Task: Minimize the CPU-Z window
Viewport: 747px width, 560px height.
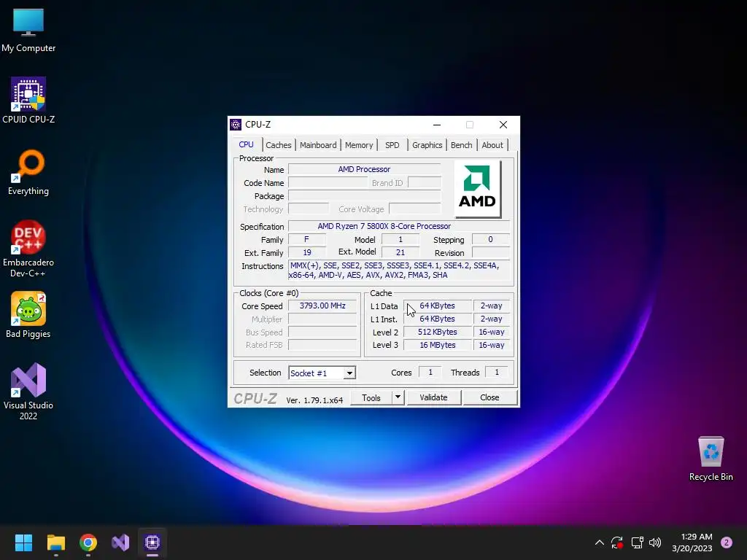Action: click(x=437, y=125)
